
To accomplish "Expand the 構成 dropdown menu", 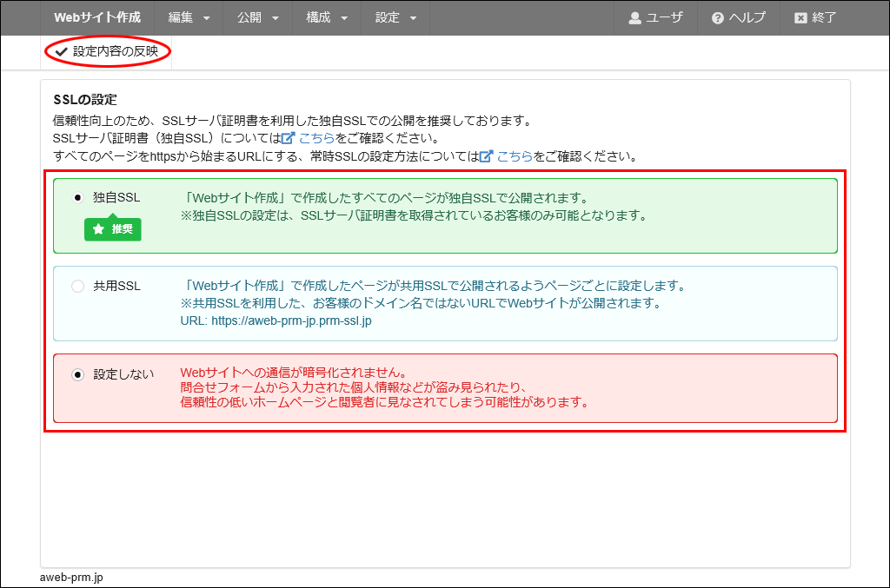I will click(327, 18).
